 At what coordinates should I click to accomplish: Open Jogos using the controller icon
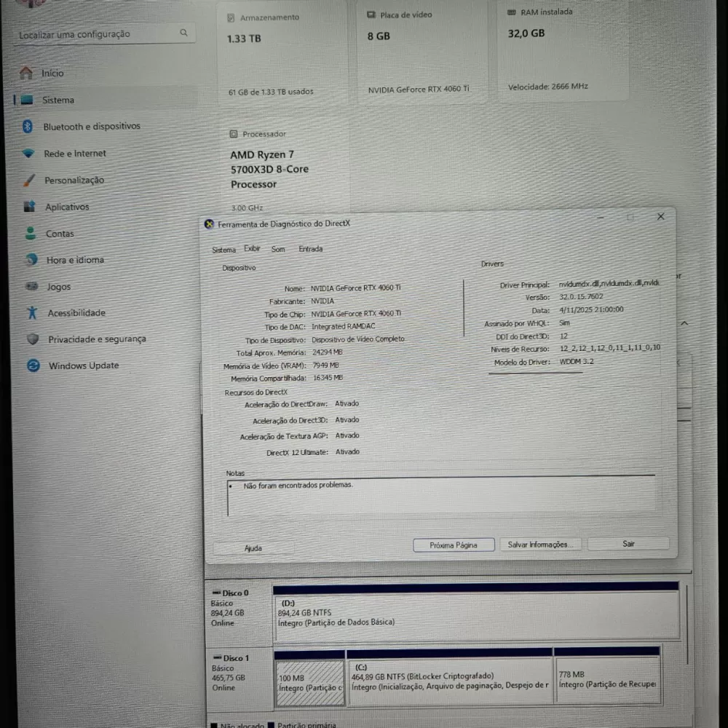[x=32, y=286]
